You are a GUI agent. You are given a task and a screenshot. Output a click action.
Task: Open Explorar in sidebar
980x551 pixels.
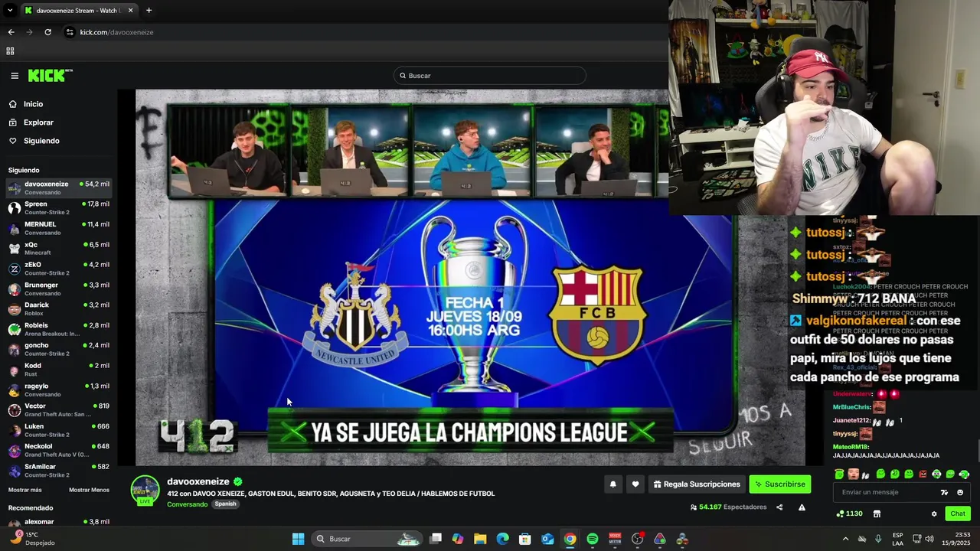pyautogui.click(x=38, y=122)
